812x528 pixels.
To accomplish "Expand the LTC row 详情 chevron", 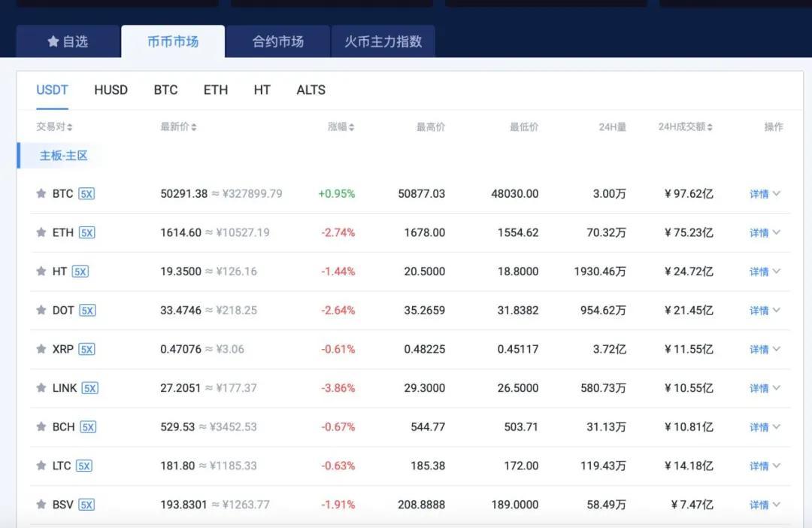I will 776,466.
